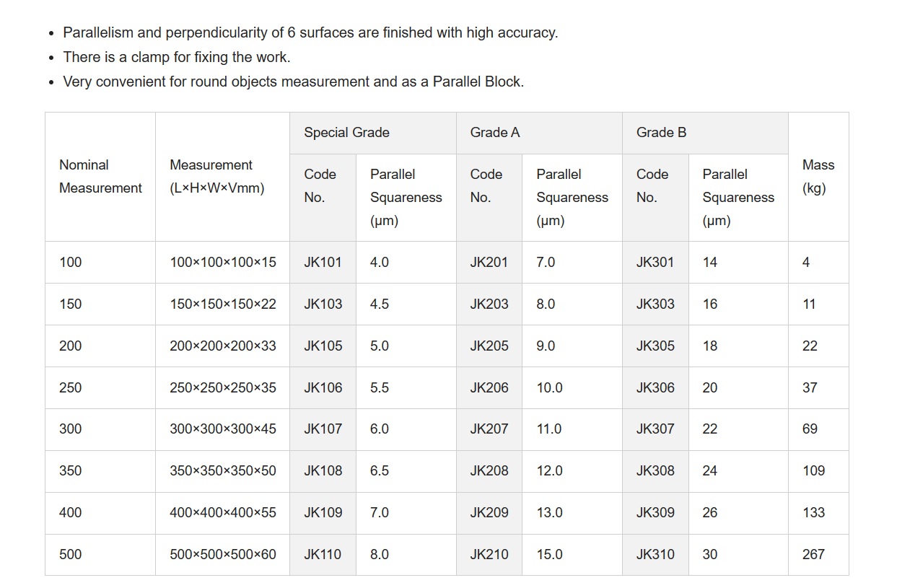Click code number JK110
The width and height of the screenshot is (897, 588).
323,555
